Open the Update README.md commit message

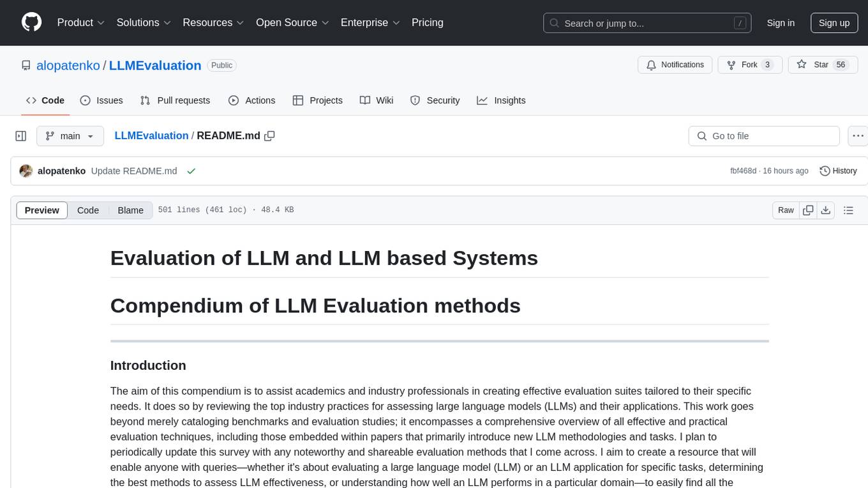coord(134,171)
